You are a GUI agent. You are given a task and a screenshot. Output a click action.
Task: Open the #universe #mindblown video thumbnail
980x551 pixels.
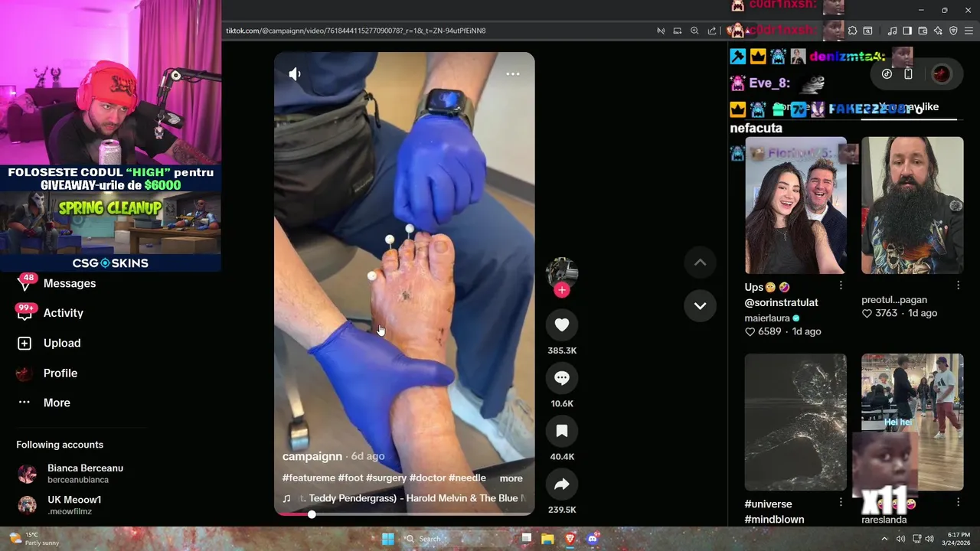[795, 422]
